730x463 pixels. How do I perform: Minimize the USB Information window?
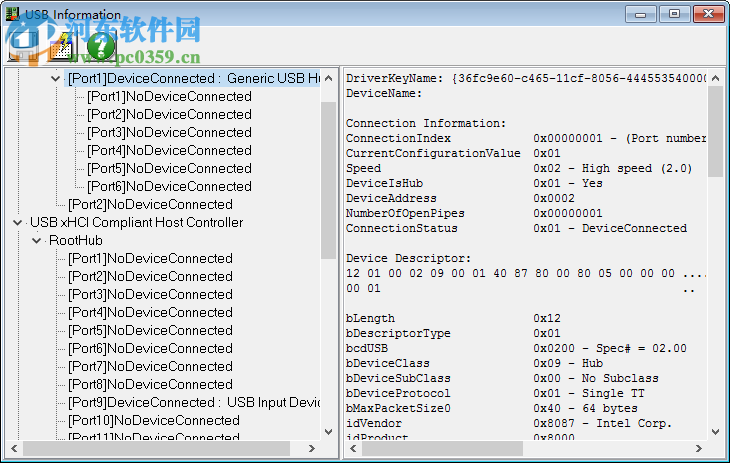(641, 14)
